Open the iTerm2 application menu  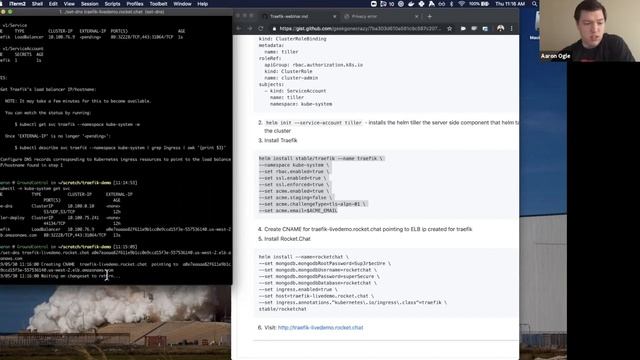point(17,4)
